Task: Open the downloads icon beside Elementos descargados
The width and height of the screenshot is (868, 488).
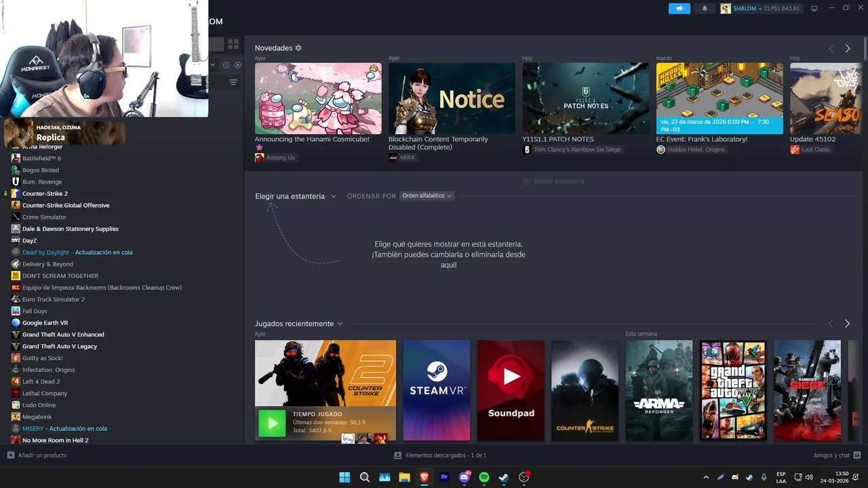Action: [398, 455]
